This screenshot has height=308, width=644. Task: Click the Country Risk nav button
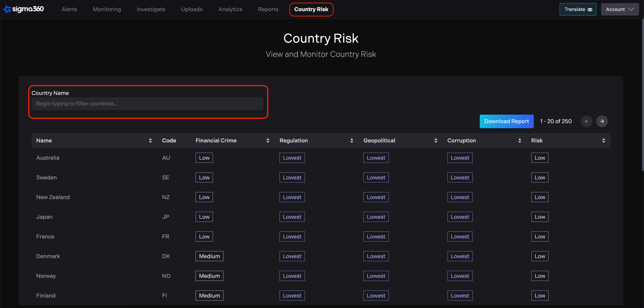click(x=311, y=9)
